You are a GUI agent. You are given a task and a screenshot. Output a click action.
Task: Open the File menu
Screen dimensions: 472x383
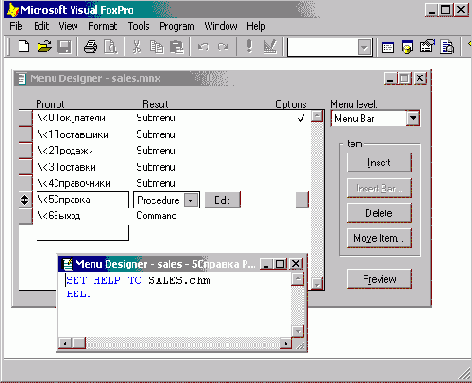(16, 26)
